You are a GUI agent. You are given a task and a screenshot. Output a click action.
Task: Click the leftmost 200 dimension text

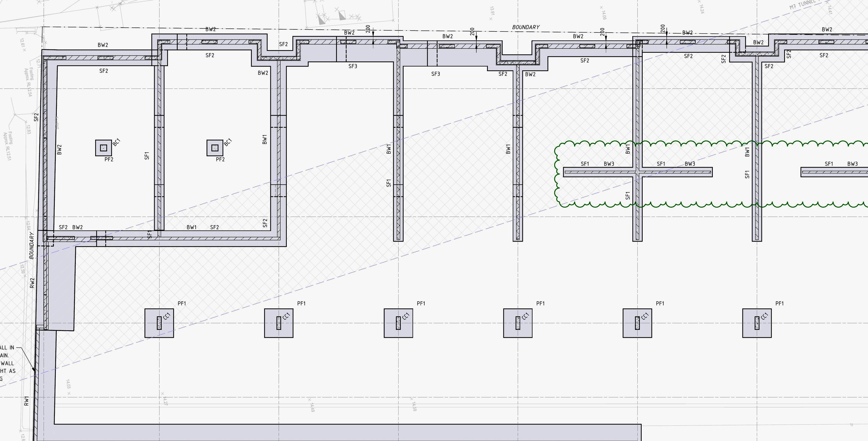pyautogui.click(x=368, y=29)
